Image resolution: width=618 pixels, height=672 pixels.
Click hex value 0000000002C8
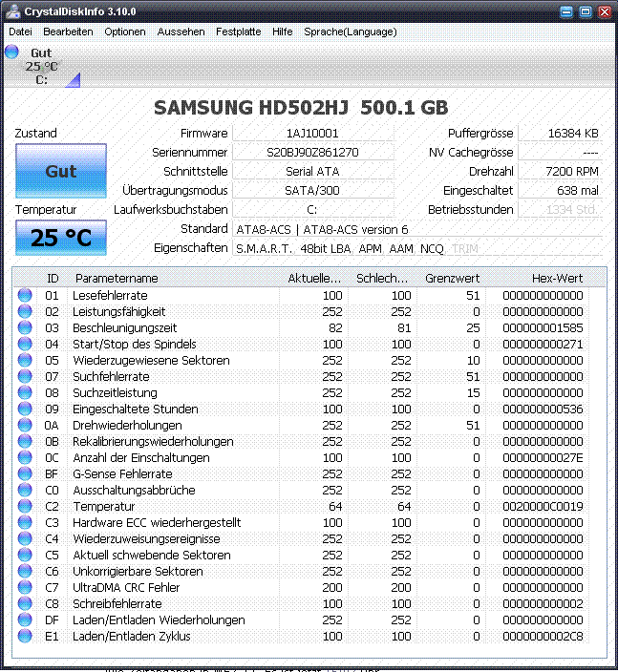point(543,637)
